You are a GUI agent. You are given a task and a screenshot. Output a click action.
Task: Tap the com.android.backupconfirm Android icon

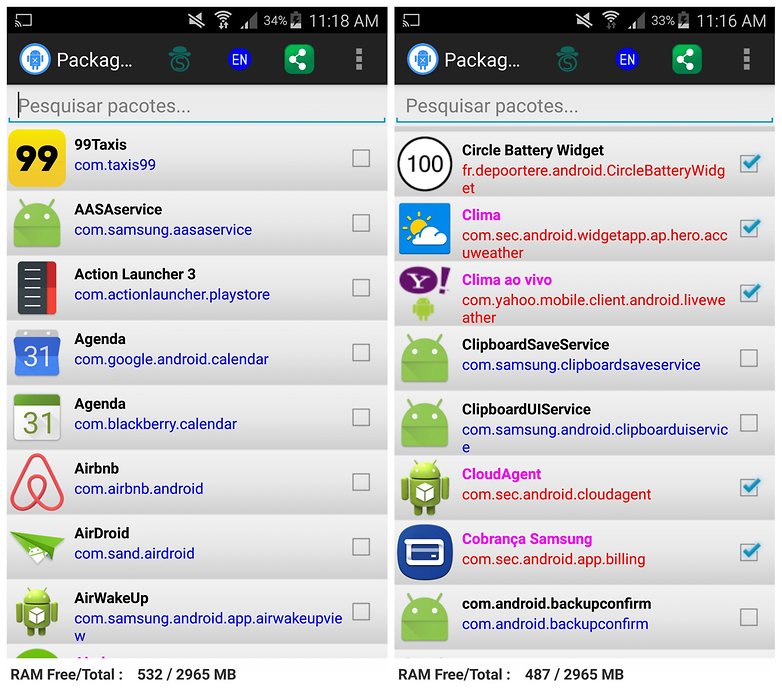pyautogui.click(x=425, y=617)
